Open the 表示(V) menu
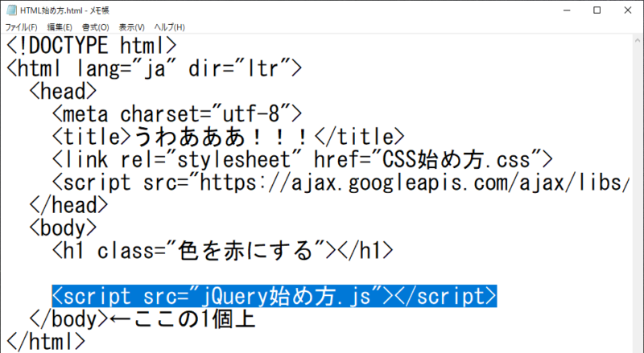Viewport: 644px width, 353px height. (131, 27)
